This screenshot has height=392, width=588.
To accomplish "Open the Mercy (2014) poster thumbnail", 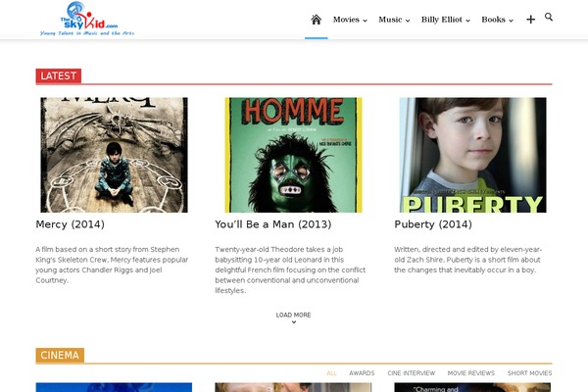I will [114, 155].
